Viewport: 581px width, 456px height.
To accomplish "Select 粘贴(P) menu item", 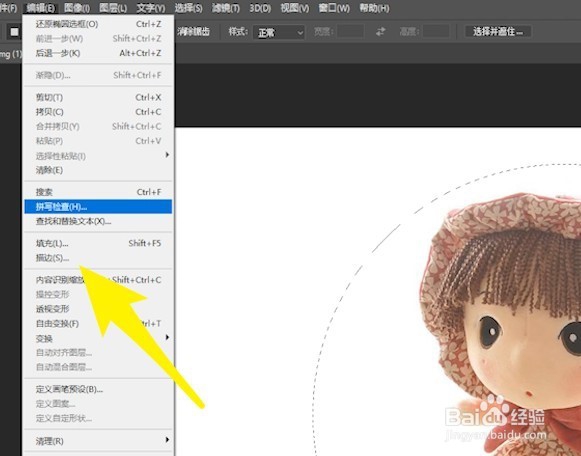I will click(99, 141).
